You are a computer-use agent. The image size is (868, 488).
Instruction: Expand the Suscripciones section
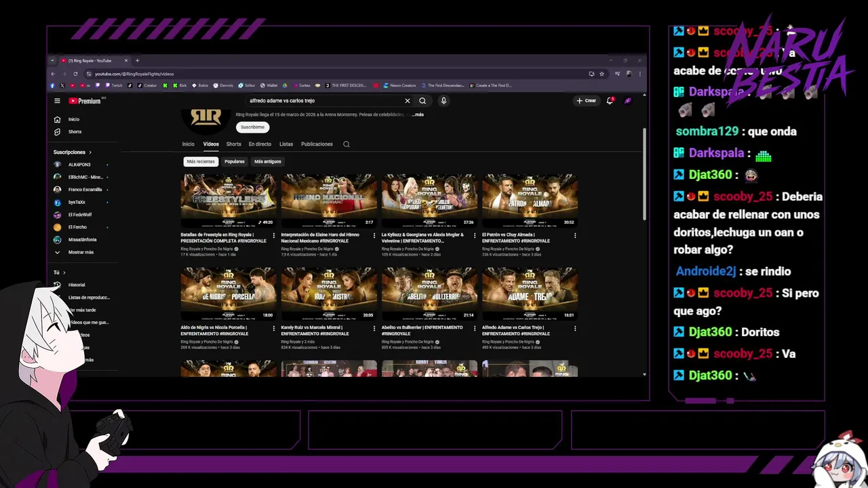(x=73, y=152)
